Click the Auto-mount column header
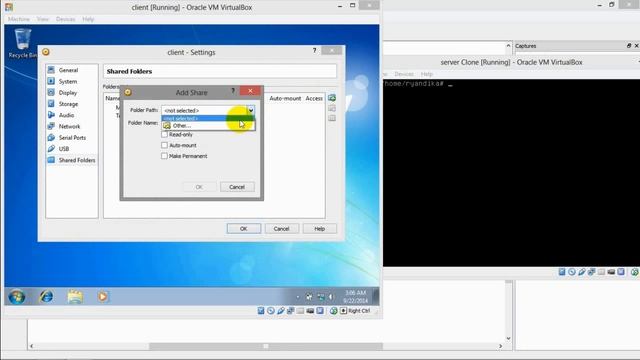The height and width of the screenshot is (360, 640). [x=285, y=98]
